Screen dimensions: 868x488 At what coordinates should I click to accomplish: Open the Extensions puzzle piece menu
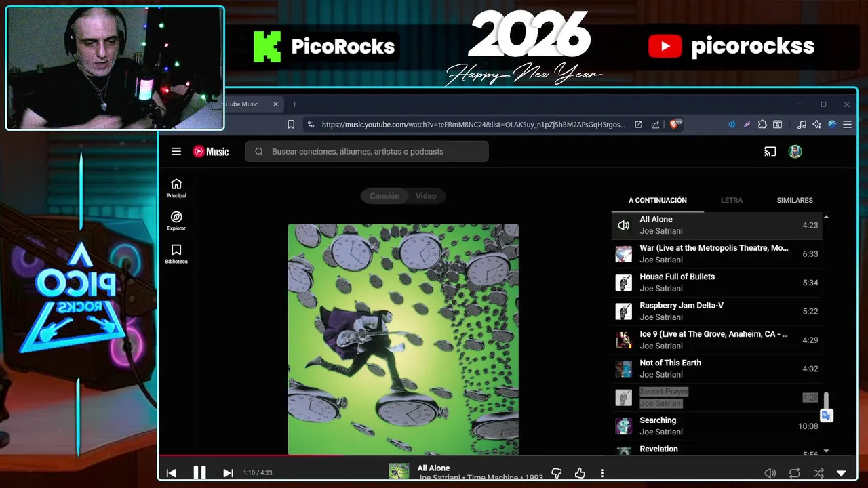click(762, 125)
